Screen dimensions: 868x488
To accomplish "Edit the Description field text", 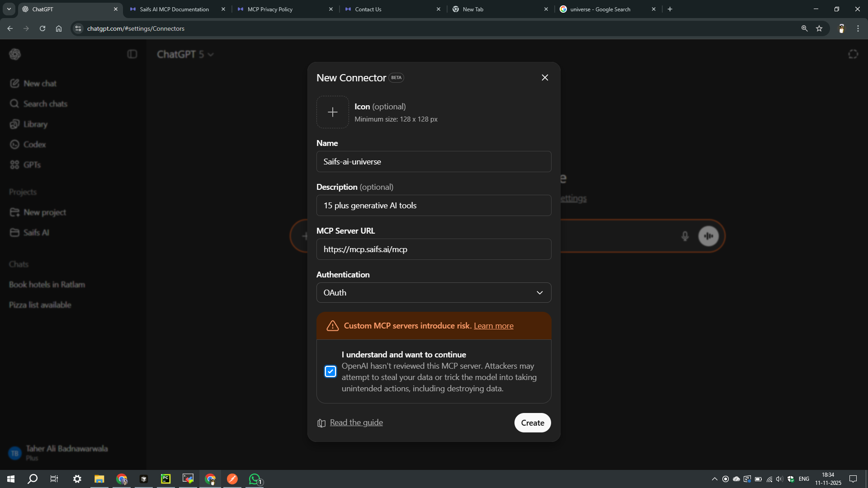I will point(434,206).
